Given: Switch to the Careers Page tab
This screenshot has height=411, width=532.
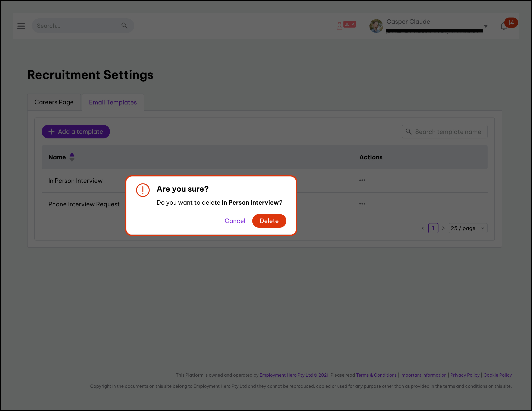Looking at the screenshot, I should (x=54, y=102).
